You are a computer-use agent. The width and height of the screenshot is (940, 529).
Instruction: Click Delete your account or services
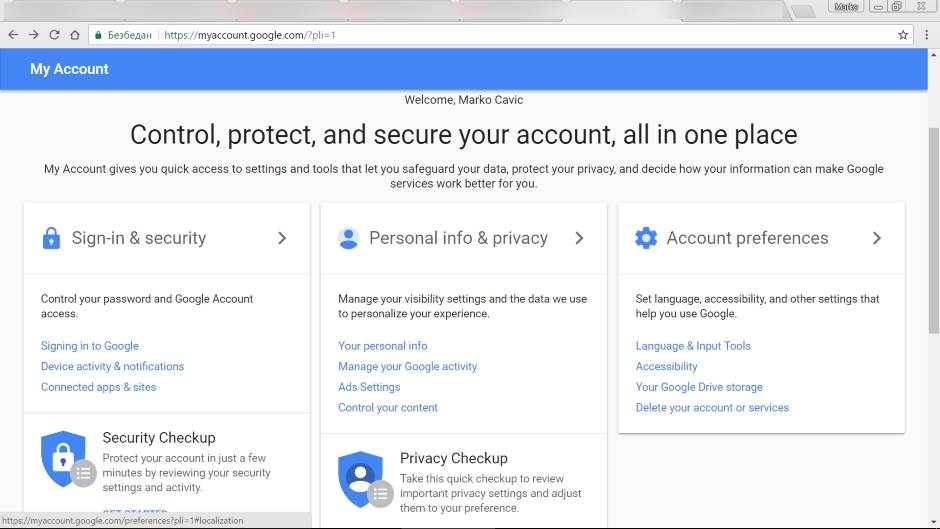coord(712,408)
